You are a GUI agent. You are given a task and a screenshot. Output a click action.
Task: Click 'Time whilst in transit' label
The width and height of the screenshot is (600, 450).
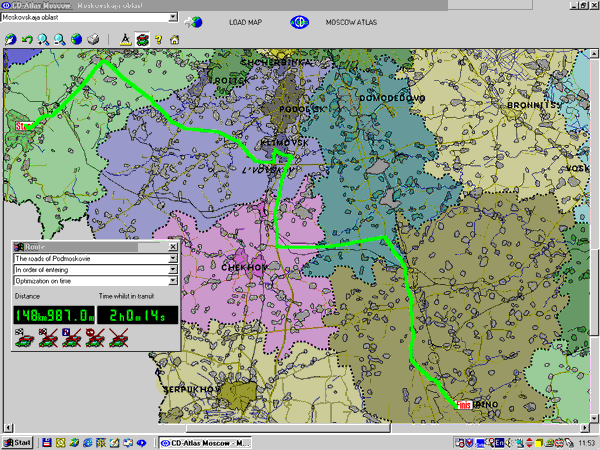[x=126, y=296]
